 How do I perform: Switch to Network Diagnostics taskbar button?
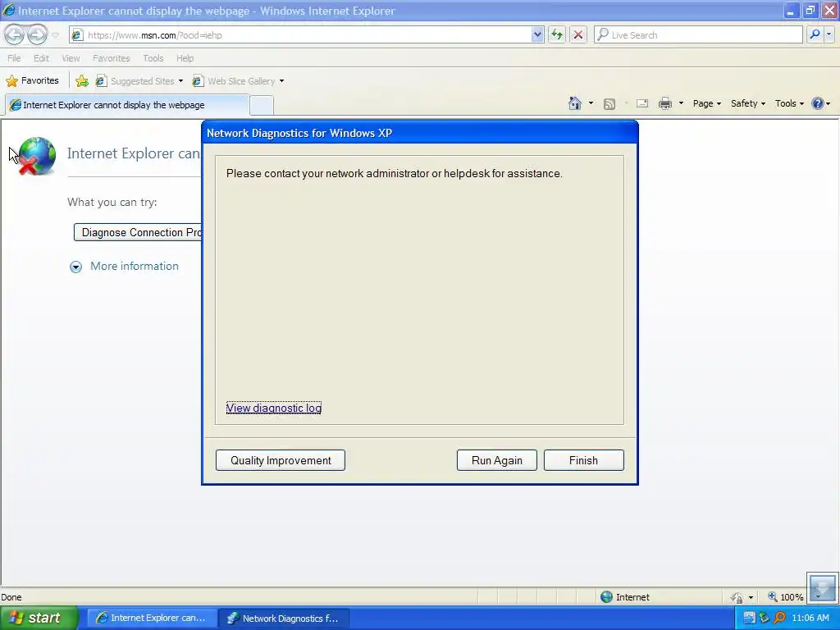pos(284,619)
